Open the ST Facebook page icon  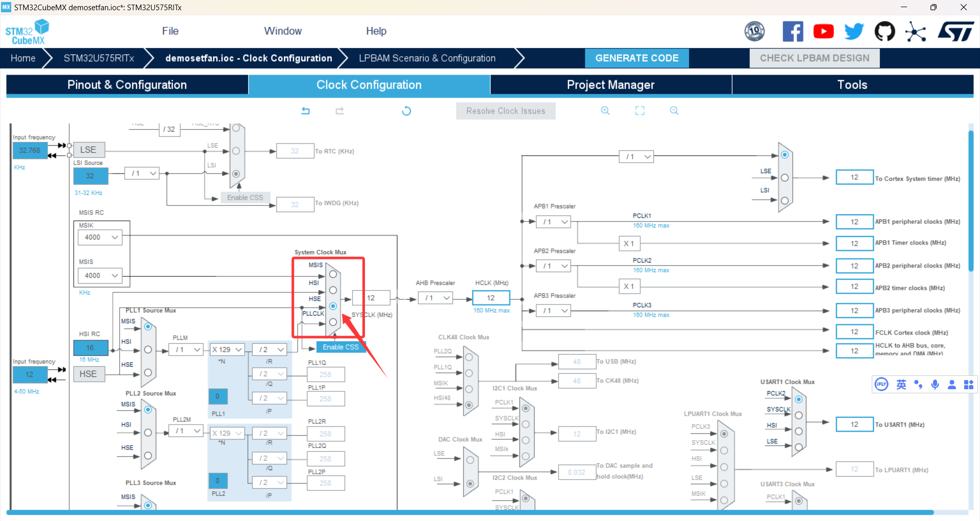(793, 32)
